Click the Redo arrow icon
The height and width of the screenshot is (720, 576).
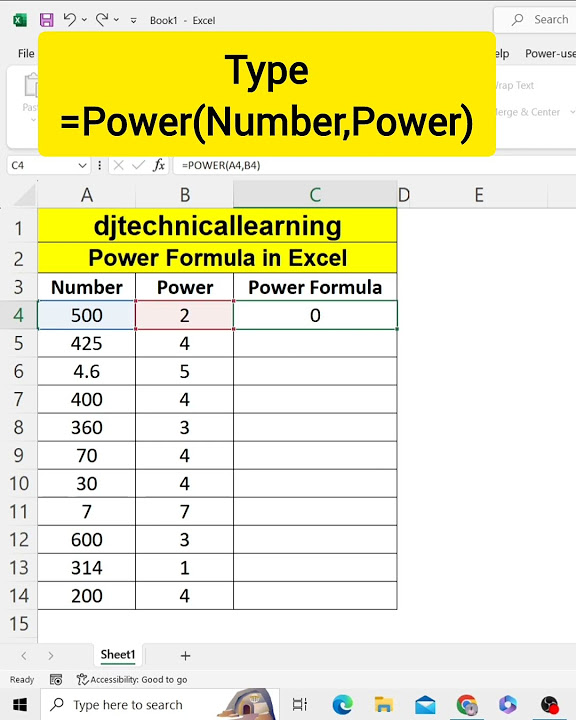(102, 19)
